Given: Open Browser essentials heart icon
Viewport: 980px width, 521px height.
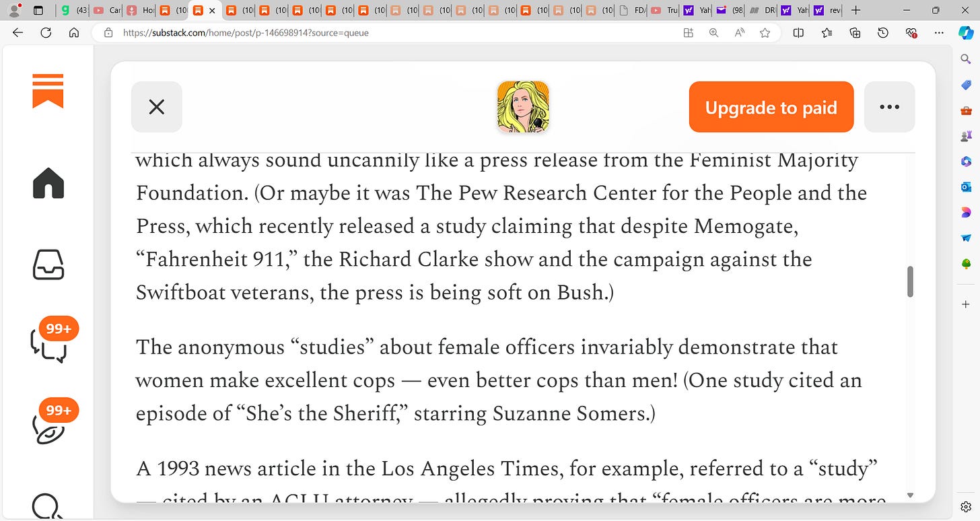Looking at the screenshot, I should tap(911, 32).
